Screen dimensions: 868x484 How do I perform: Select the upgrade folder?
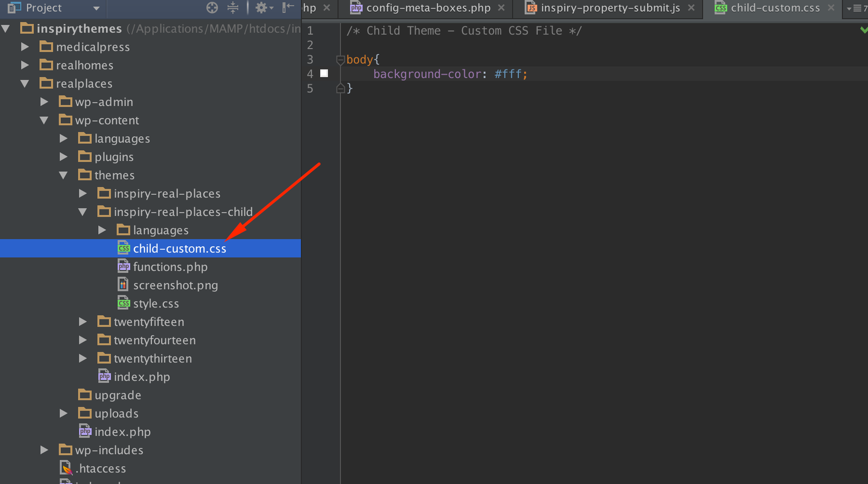pyautogui.click(x=118, y=395)
